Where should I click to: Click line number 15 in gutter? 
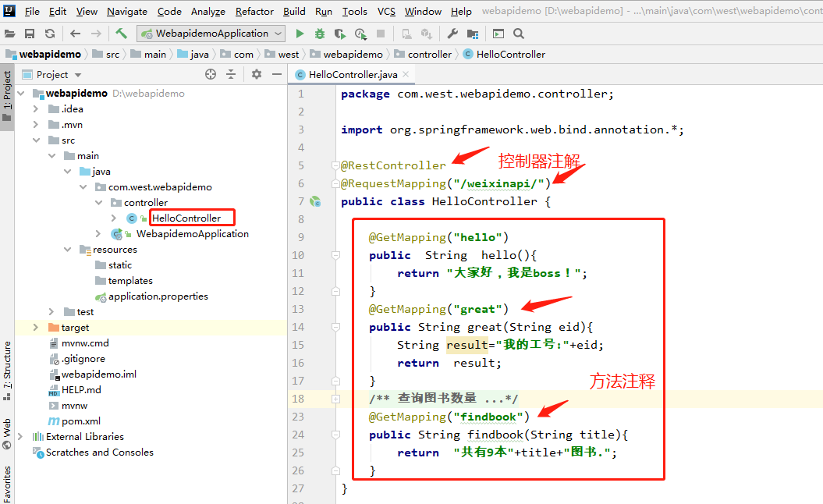(298, 345)
